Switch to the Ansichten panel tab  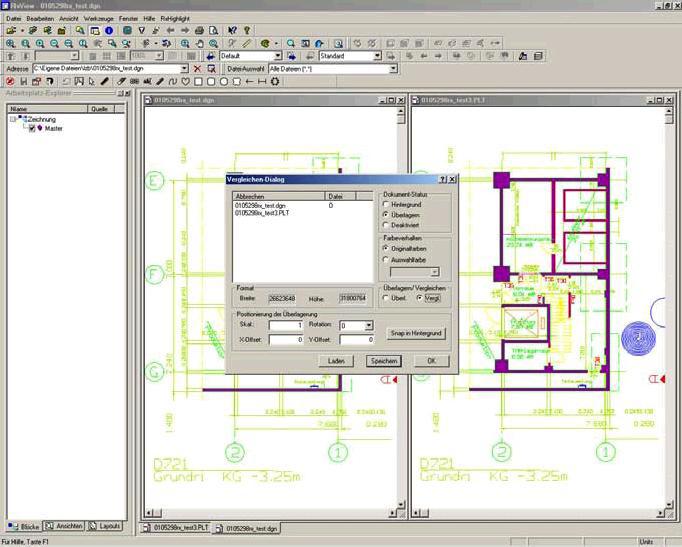[64, 526]
